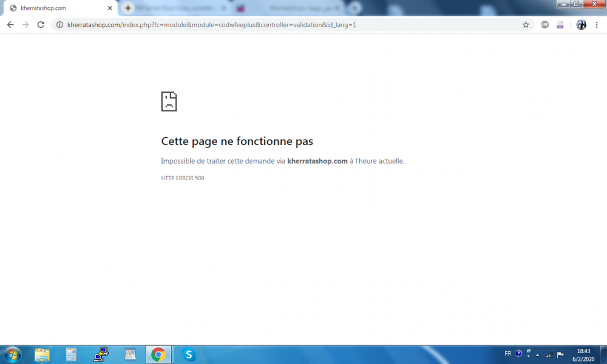Click the bold kherratashop.com text in error message
Screen dimensions: 607x364
coord(316,161)
